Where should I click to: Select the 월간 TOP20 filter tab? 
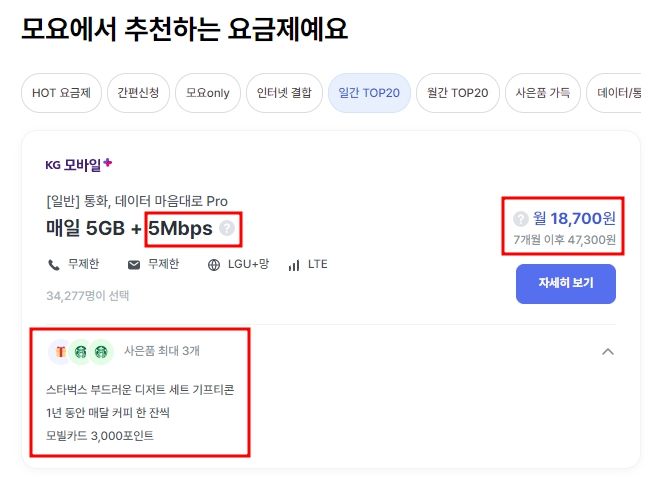[x=458, y=93]
